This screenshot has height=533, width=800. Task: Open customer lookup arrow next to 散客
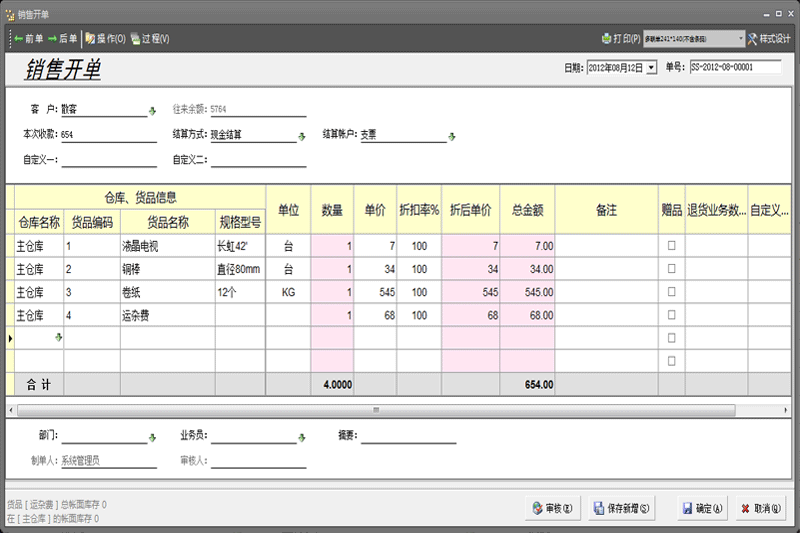coord(152,111)
